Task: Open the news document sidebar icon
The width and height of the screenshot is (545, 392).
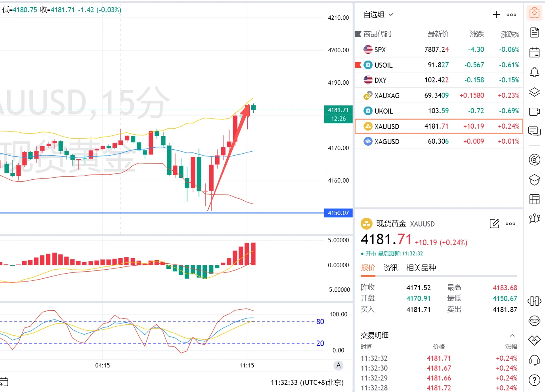Action: 534,32
